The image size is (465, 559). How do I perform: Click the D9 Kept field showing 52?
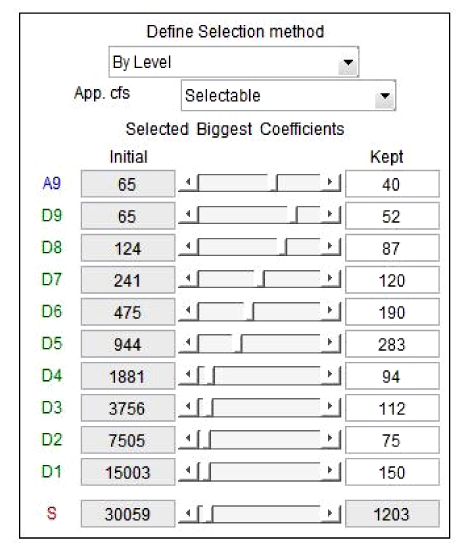392,216
